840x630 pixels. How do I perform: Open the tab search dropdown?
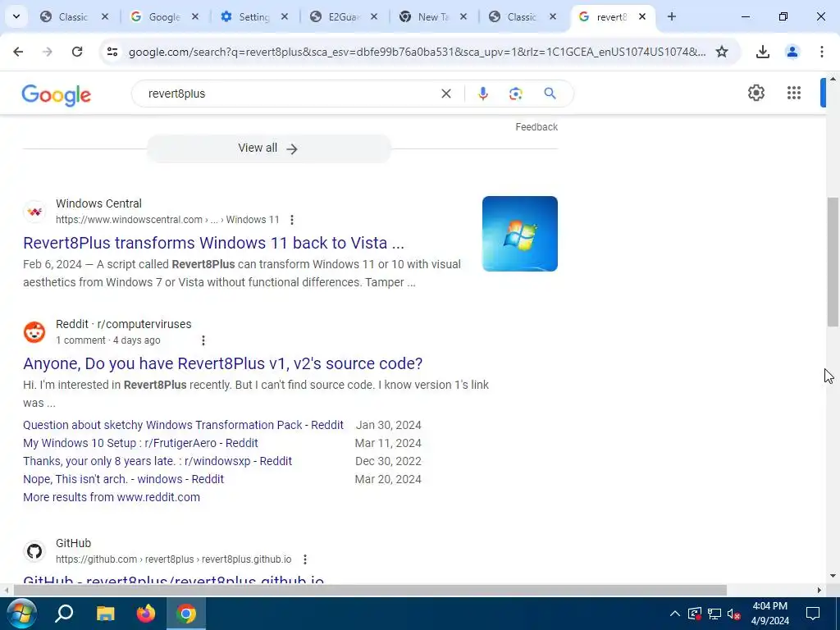(x=16, y=16)
